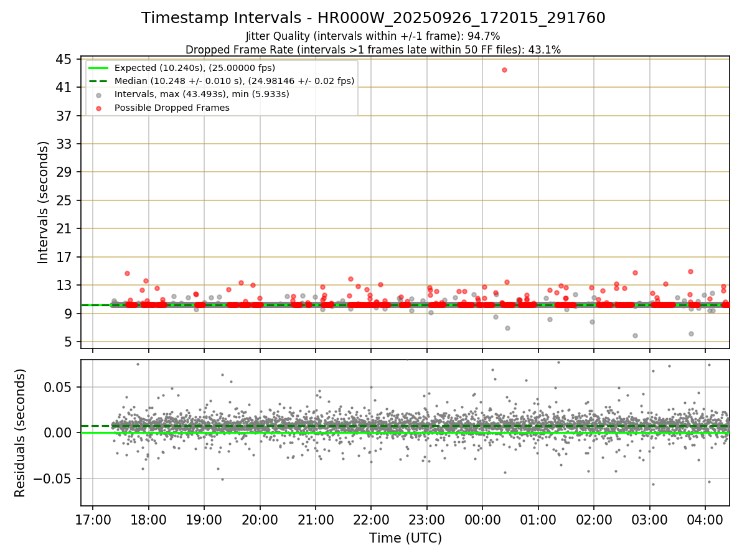
Task: Click the y-axis tick label 45
Action: point(64,60)
